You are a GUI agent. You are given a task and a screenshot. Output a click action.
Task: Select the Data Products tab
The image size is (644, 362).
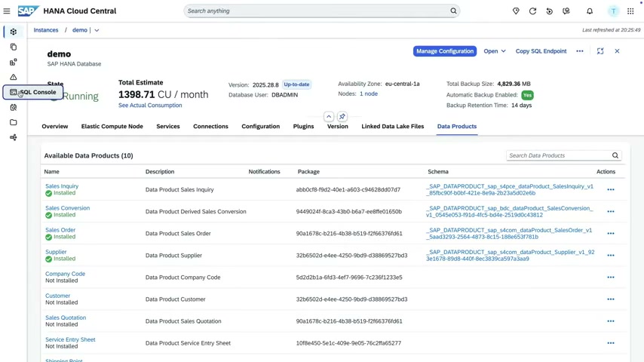(x=457, y=126)
